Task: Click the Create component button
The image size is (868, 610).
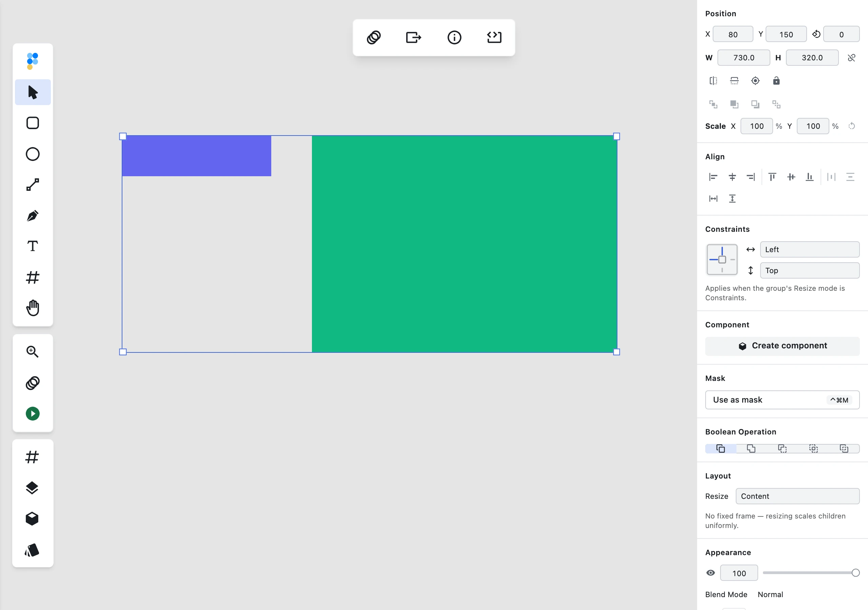Action: point(782,346)
